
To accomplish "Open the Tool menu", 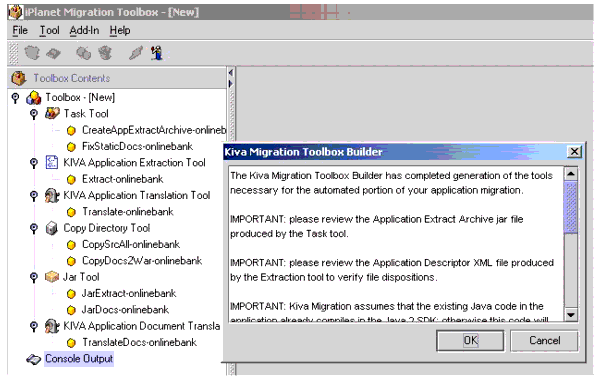I will tap(50, 30).
